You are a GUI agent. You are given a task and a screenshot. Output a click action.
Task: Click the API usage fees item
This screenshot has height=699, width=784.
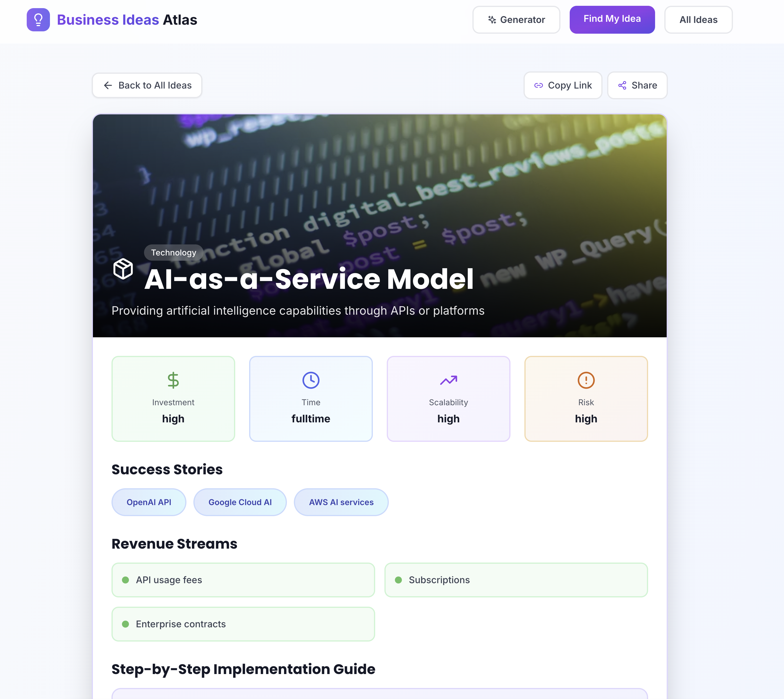(243, 580)
